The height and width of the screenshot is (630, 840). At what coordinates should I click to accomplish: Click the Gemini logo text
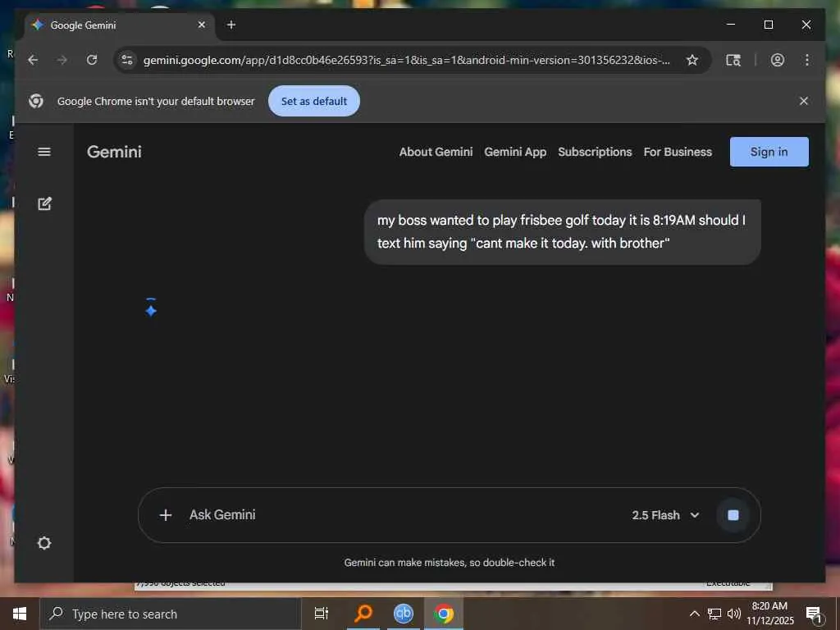click(x=114, y=152)
